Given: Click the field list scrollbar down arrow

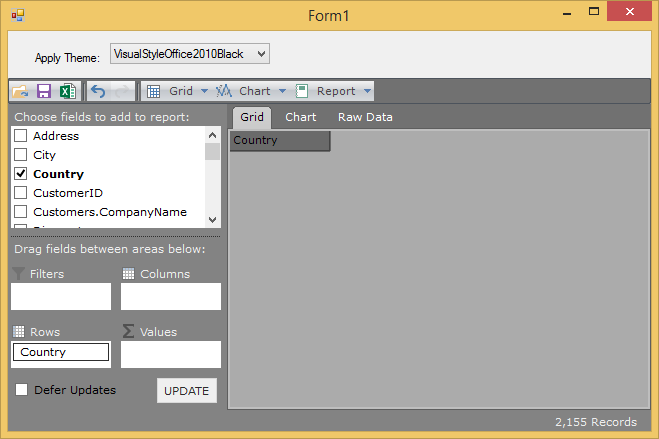Looking at the screenshot, I should pos(212,220).
